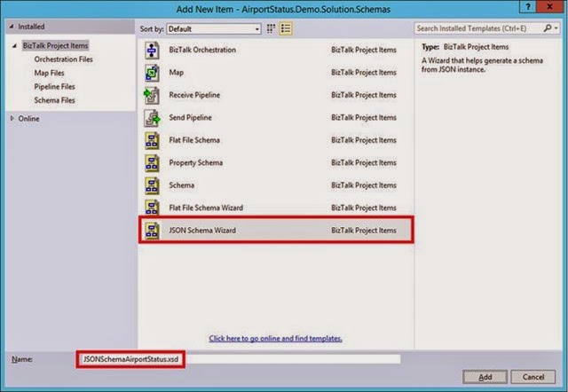
Task: Collapse the Installed section
Action: pyautogui.click(x=12, y=27)
